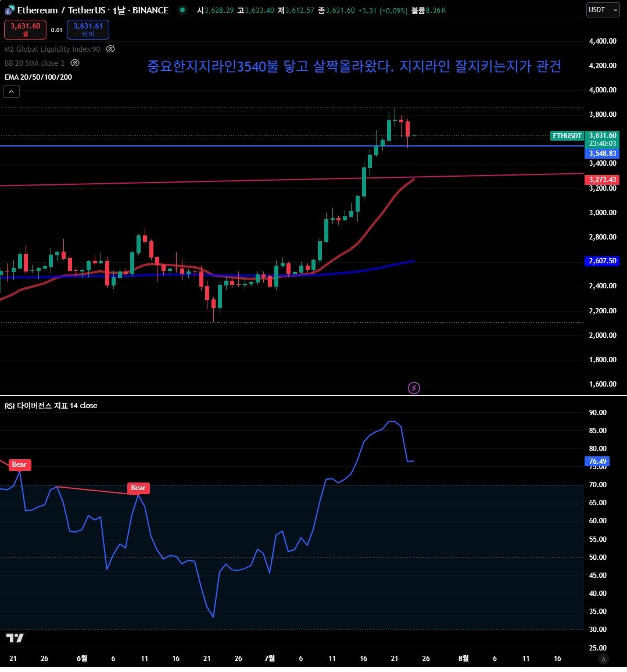Click the 90.00 RSI scale value

[x=597, y=412]
